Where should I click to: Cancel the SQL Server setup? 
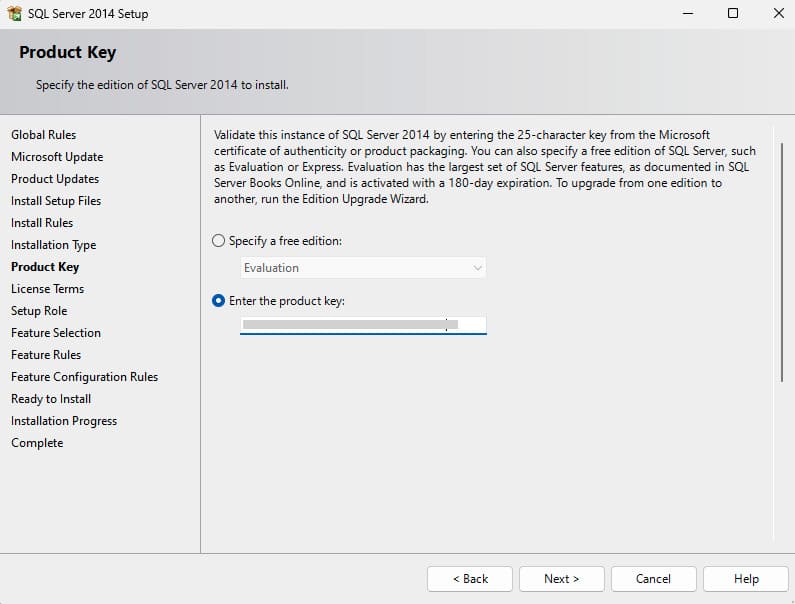point(653,579)
